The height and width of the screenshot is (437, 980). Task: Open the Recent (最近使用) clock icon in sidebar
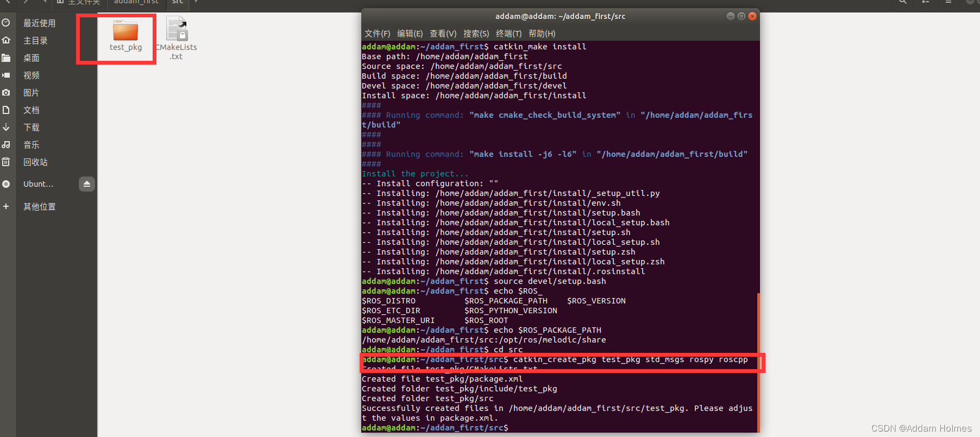coord(6,23)
